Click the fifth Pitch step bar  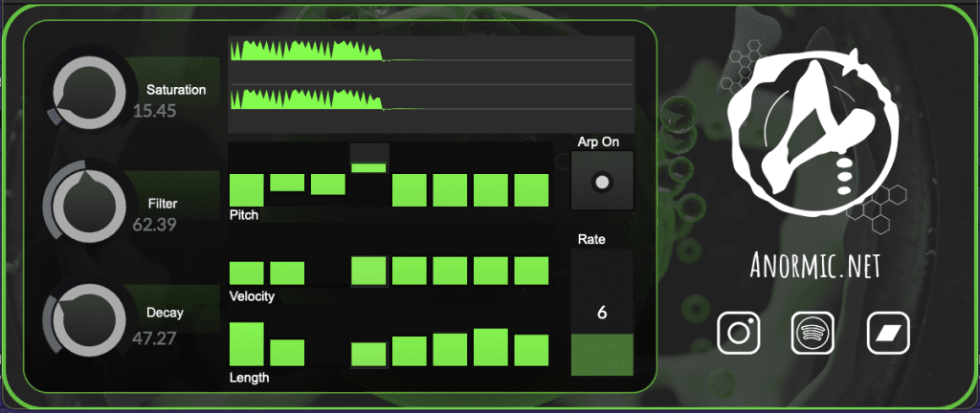(x=410, y=190)
